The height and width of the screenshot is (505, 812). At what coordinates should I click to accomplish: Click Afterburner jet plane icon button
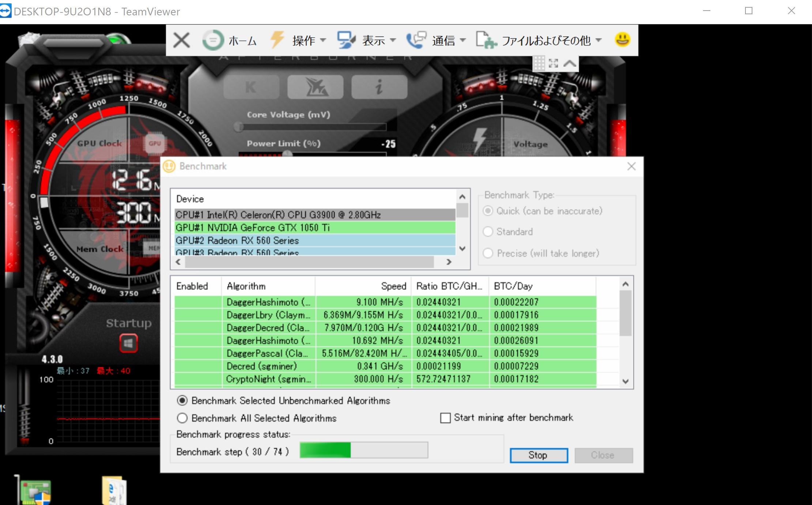click(315, 87)
